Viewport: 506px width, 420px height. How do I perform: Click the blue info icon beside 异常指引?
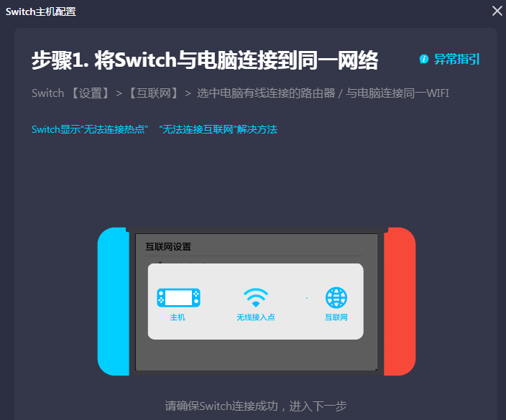pos(424,59)
